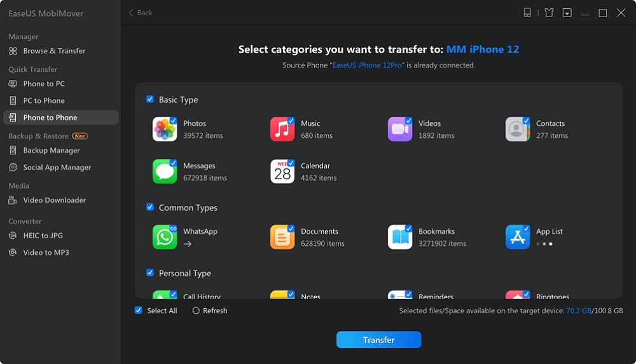Viewport: 636px width, 364px height.
Task: Uncheck the Bookmarks category checkbox
Action: click(x=408, y=228)
